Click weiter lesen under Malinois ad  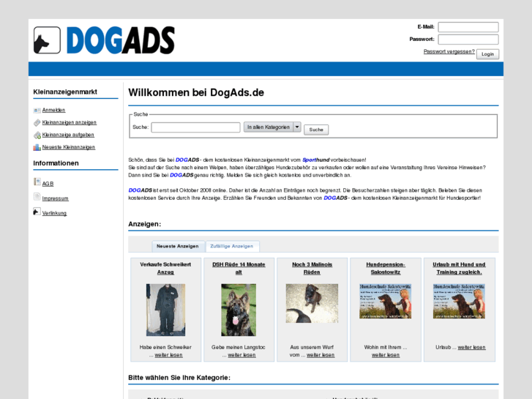(x=321, y=355)
